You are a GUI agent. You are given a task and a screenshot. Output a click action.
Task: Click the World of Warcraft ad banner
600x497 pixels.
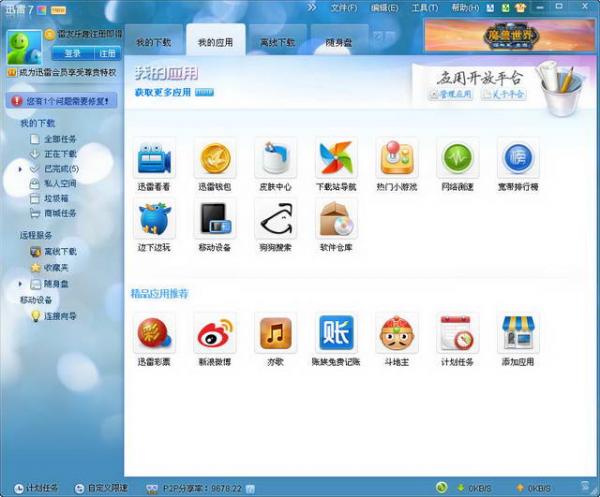tap(509, 36)
